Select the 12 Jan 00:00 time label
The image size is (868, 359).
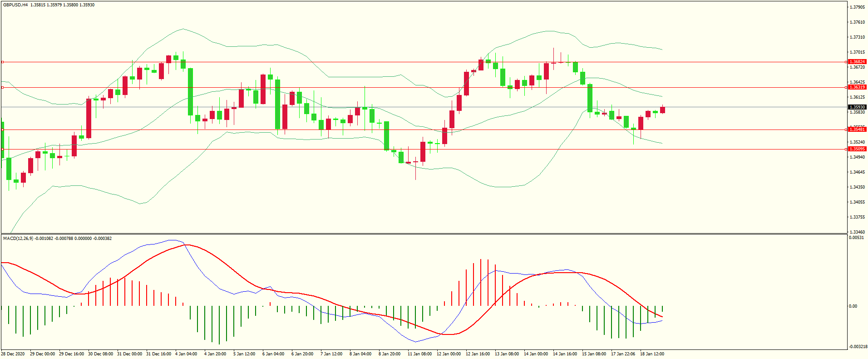tap(449, 354)
